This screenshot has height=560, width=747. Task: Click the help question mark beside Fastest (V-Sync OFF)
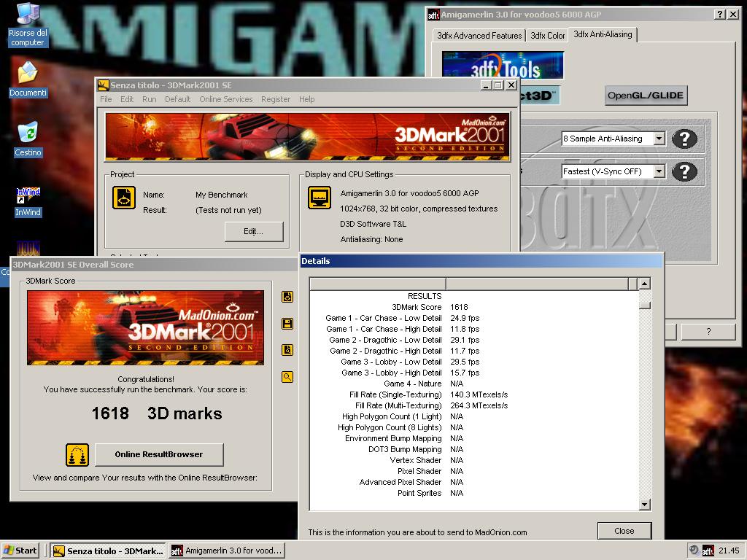pos(684,171)
